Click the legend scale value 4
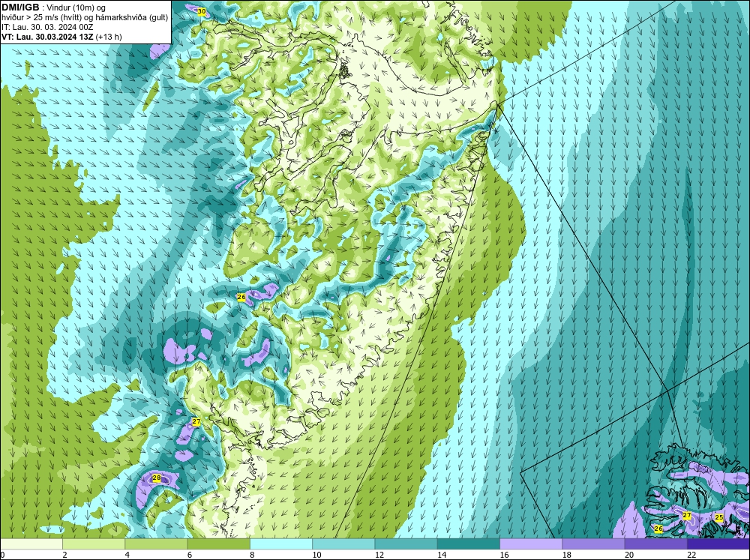Screen dimensions: 750x560 coord(127,554)
